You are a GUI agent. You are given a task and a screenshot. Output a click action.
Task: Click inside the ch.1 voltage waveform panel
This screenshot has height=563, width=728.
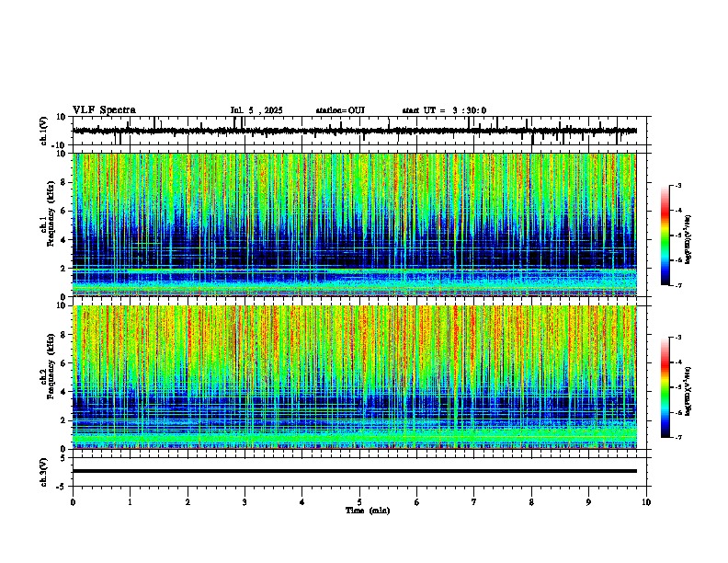[361, 131]
